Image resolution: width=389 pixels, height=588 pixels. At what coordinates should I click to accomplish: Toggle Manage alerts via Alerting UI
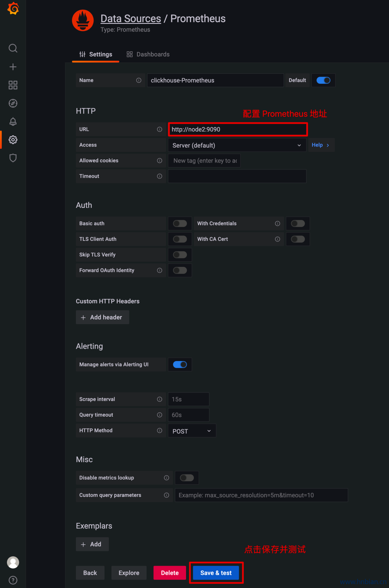180,364
